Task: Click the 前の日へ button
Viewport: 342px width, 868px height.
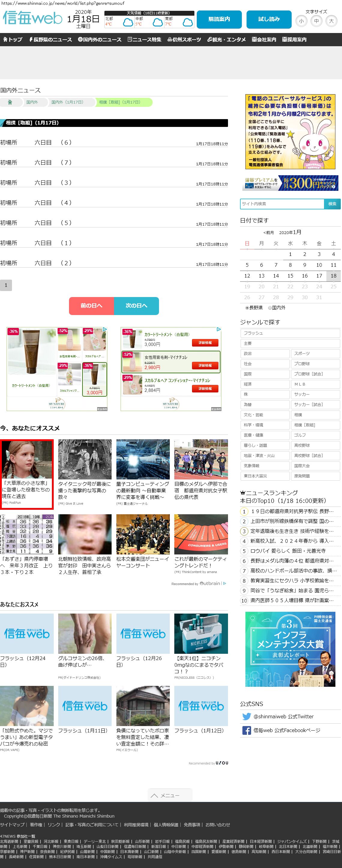Action: tap(91, 306)
